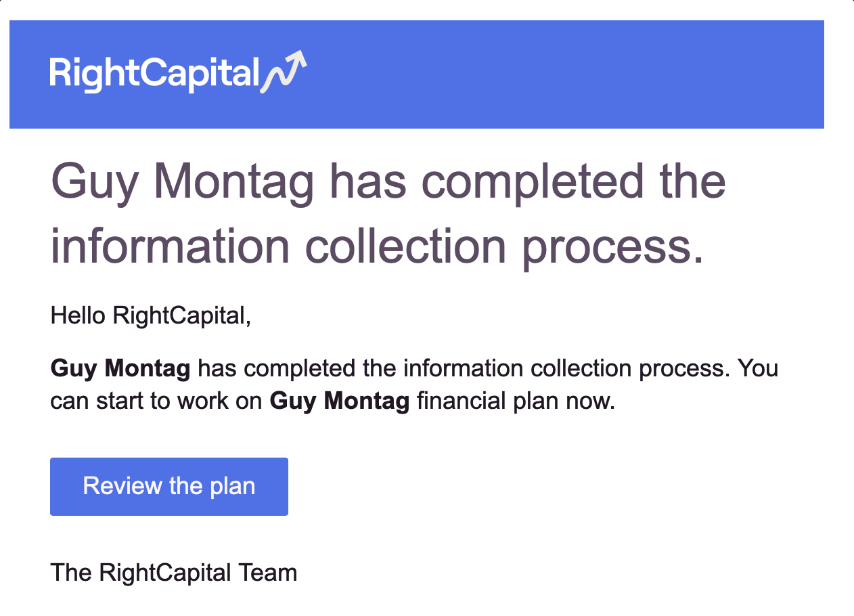Click "can start to work on" phrase
The width and height of the screenshot is (854, 616).
tap(156, 401)
